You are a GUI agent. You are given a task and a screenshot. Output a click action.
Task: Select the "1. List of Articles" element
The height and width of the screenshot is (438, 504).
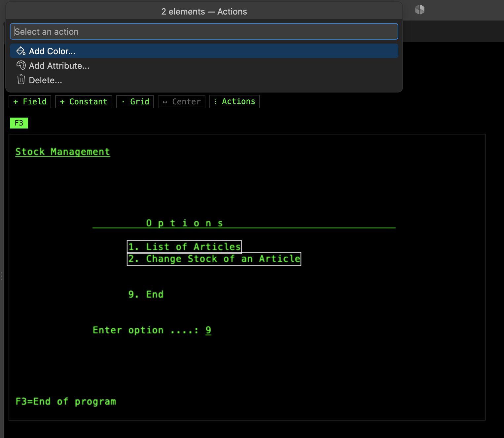(184, 247)
